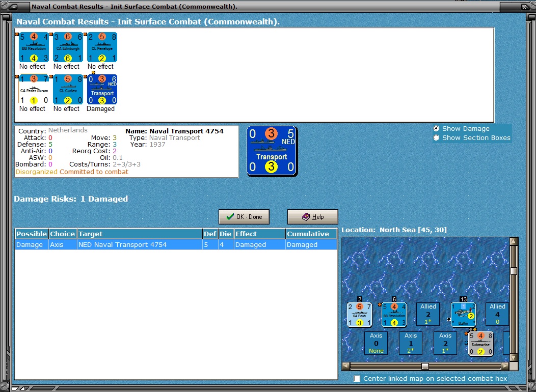Image resolution: width=536 pixels, height=392 pixels.
Task: Click the map vertical scrollbar thumb
Action: pyautogui.click(x=514, y=271)
